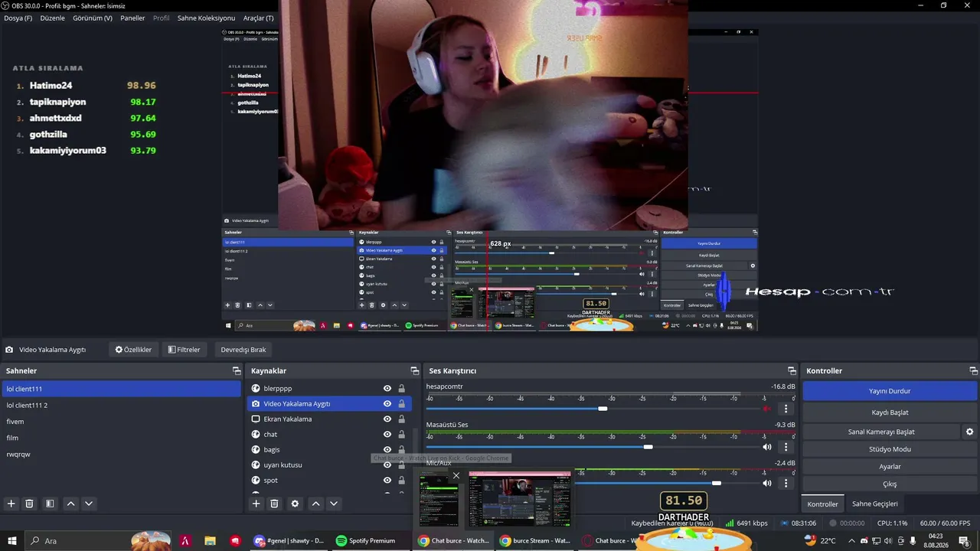The width and height of the screenshot is (980, 551).
Task: Open Mic/Aux options three-dot menu
Action: point(786,484)
